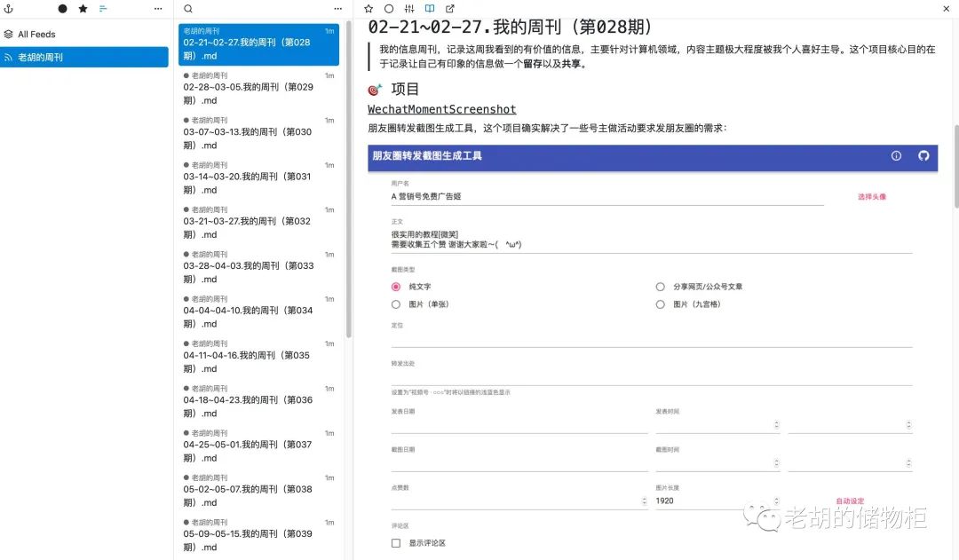Click the RSS icon beside 老胡的周刊

[9, 57]
